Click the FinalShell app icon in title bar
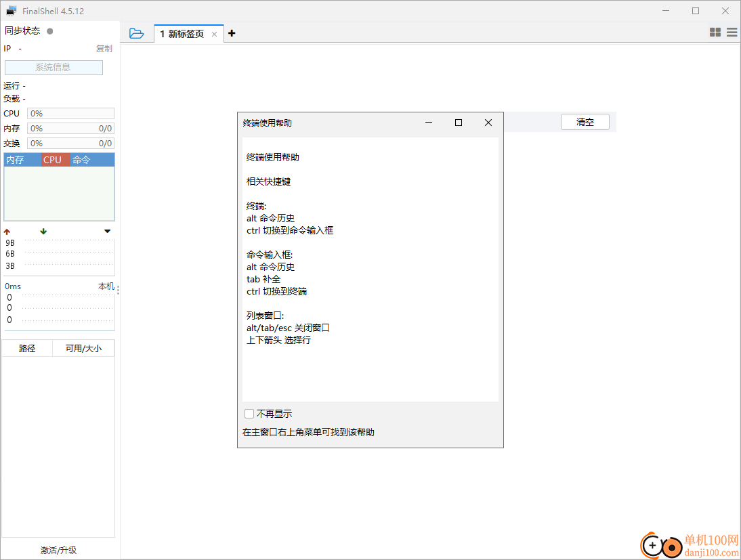The width and height of the screenshot is (741, 560). [x=11, y=11]
